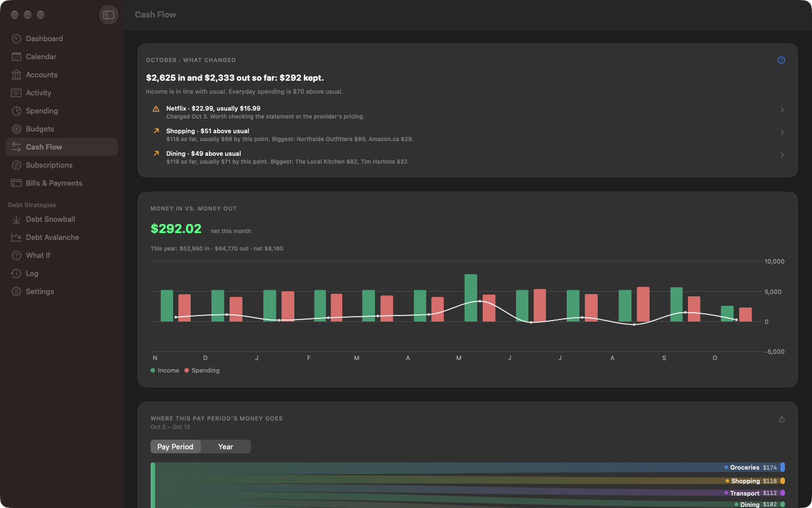Open the Settings gear icon
The height and width of the screenshot is (508, 812).
coord(16,291)
